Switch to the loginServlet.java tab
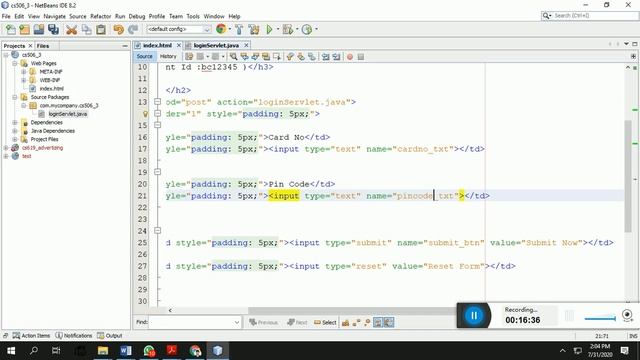Screen dimensions: 640x360 coord(216,45)
